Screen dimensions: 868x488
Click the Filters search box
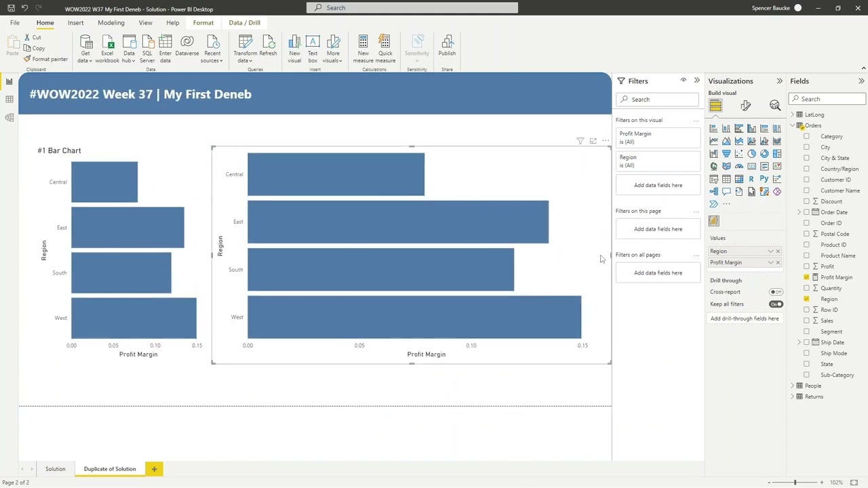click(658, 100)
